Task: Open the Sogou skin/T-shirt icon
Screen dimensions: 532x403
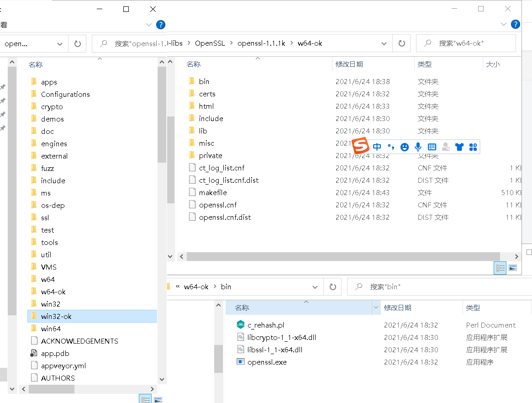Action: coord(459,147)
